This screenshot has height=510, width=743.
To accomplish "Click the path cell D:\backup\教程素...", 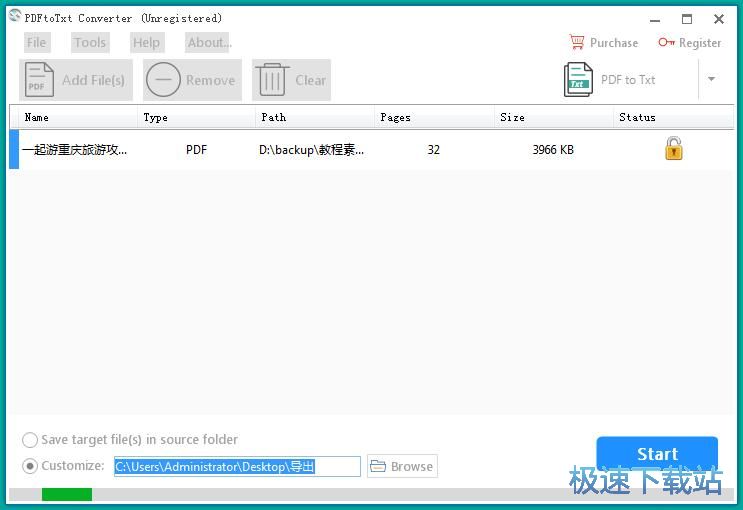I will (x=311, y=150).
